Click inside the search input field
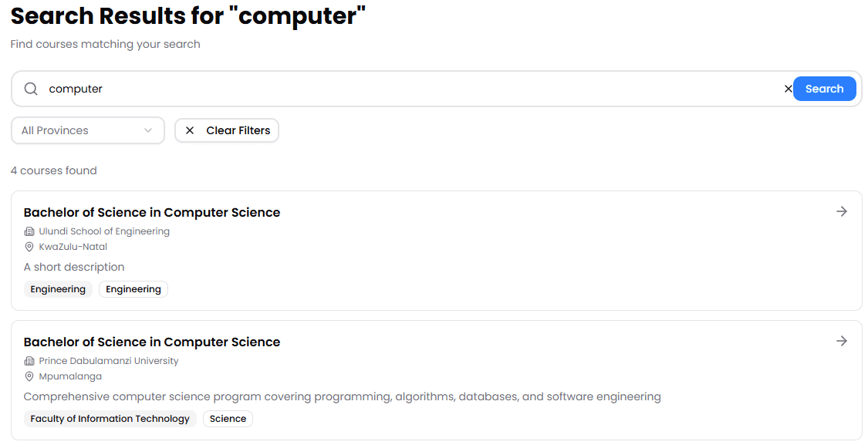868x445 pixels. click(x=309, y=88)
